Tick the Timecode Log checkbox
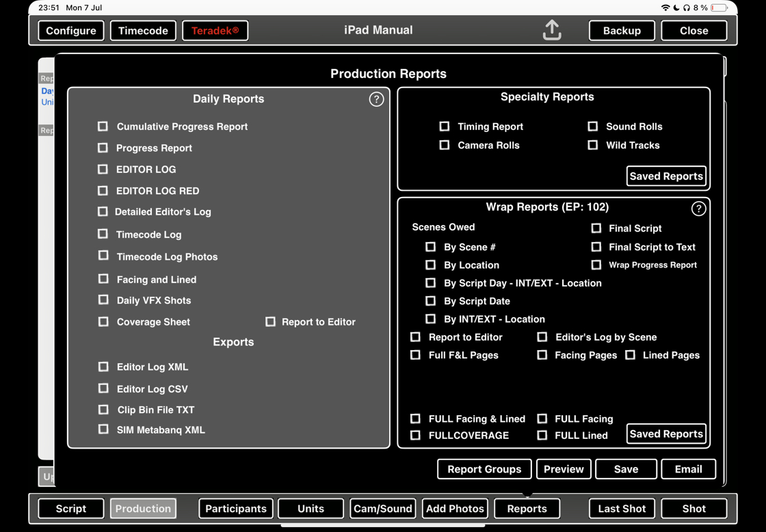Image resolution: width=766 pixels, height=532 pixels. click(x=103, y=234)
